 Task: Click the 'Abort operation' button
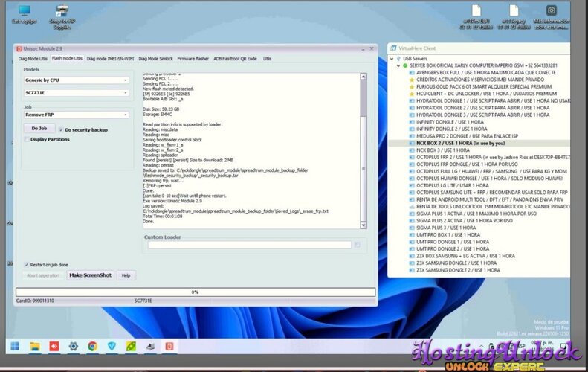click(x=43, y=275)
